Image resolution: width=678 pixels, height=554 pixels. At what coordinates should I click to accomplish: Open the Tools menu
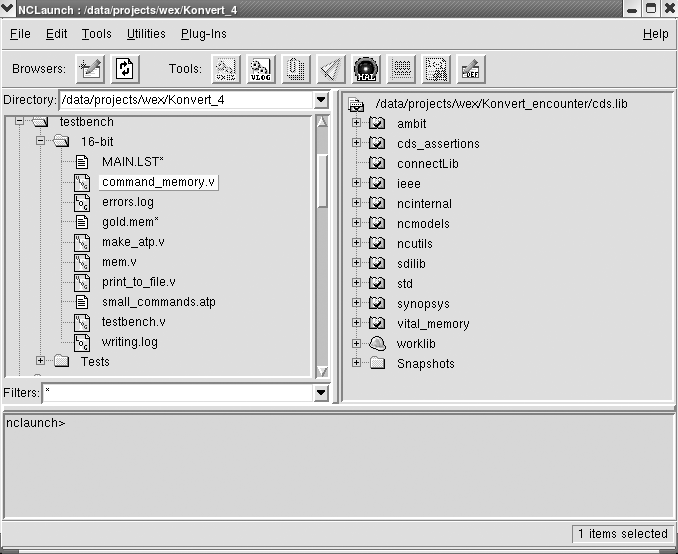click(x=97, y=34)
